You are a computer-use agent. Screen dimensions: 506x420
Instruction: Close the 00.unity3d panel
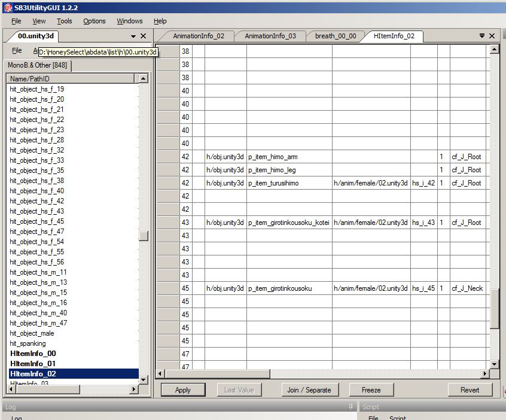pyautogui.click(x=143, y=36)
